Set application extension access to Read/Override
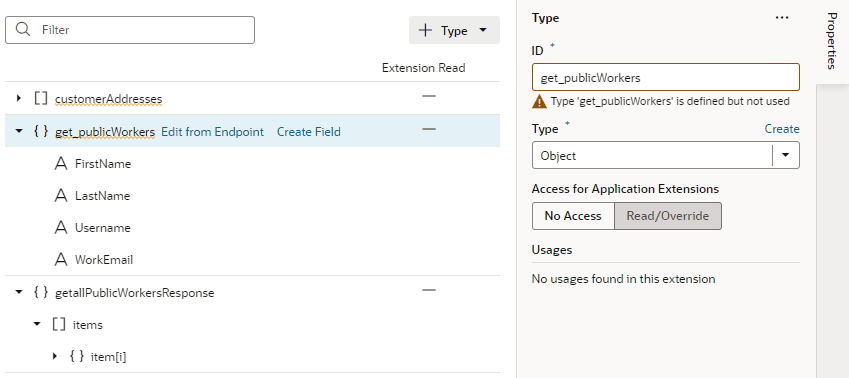Screen dimensions: 849x378 668,216
